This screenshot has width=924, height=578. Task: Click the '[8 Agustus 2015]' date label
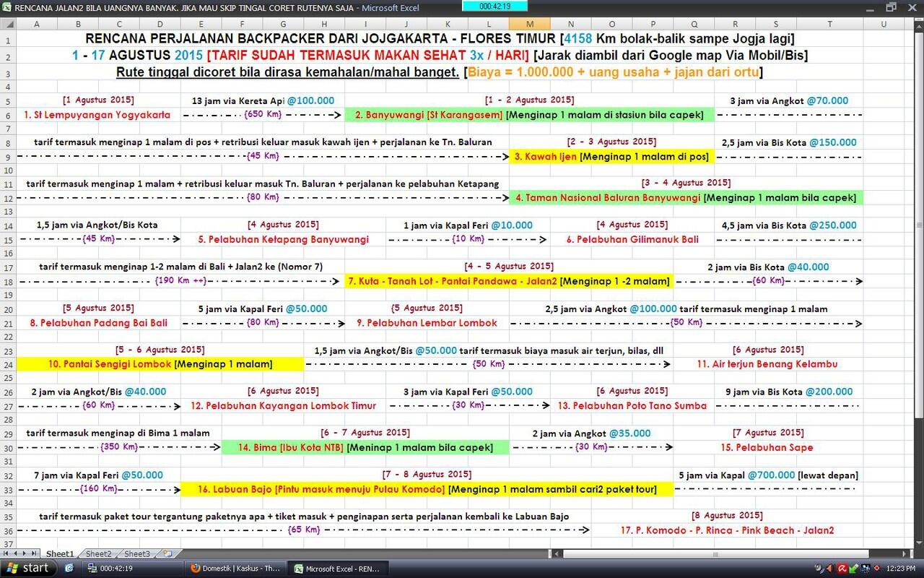pos(727,516)
